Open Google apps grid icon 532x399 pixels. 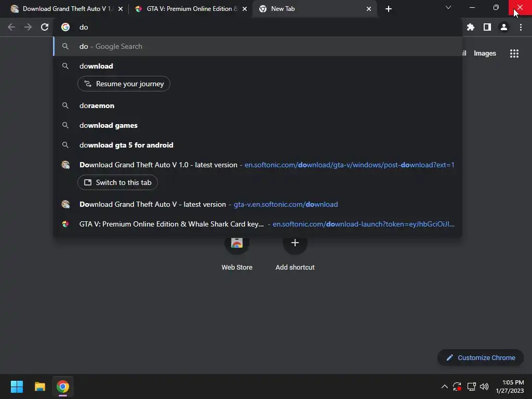(514, 54)
